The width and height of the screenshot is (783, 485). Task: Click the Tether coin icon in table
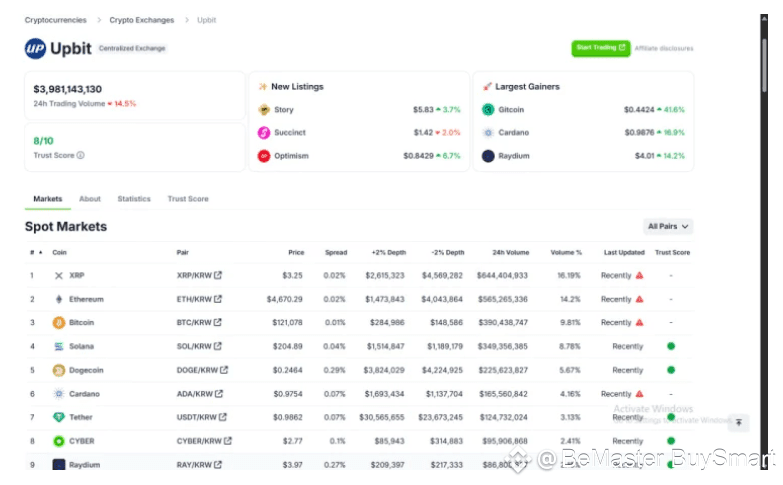click(58, 417)
